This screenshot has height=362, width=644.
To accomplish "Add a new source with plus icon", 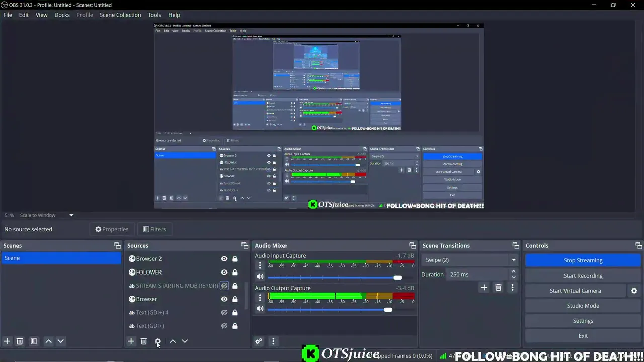I will point(131,341).
